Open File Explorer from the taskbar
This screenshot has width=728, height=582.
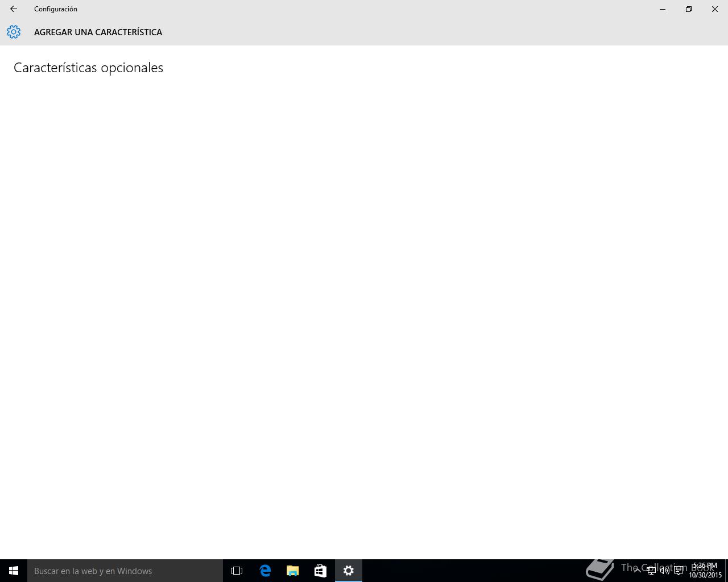pyautogui.click(x=293, y=571)
